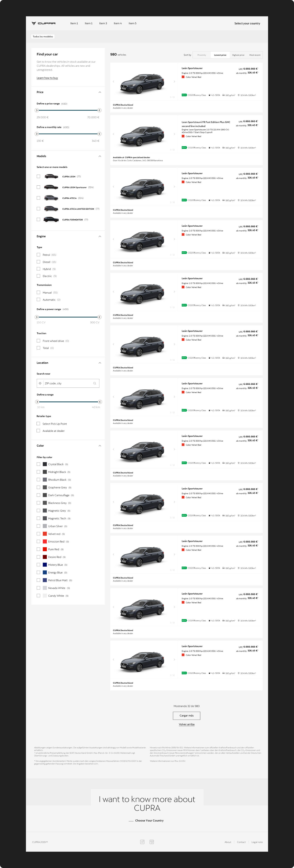Screen dimensions: 294x868
Task: Click minimum handle of price range slider
Action: click(37, 110)
